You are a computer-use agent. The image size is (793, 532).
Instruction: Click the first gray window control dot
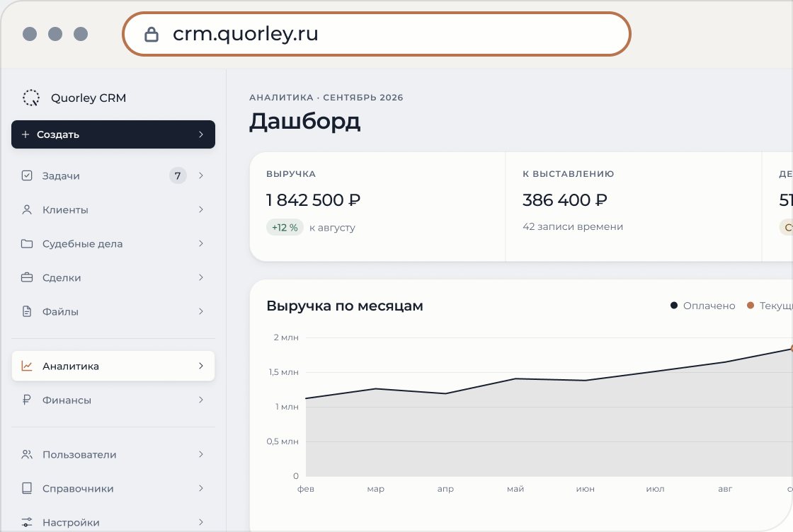click(30, 34)
